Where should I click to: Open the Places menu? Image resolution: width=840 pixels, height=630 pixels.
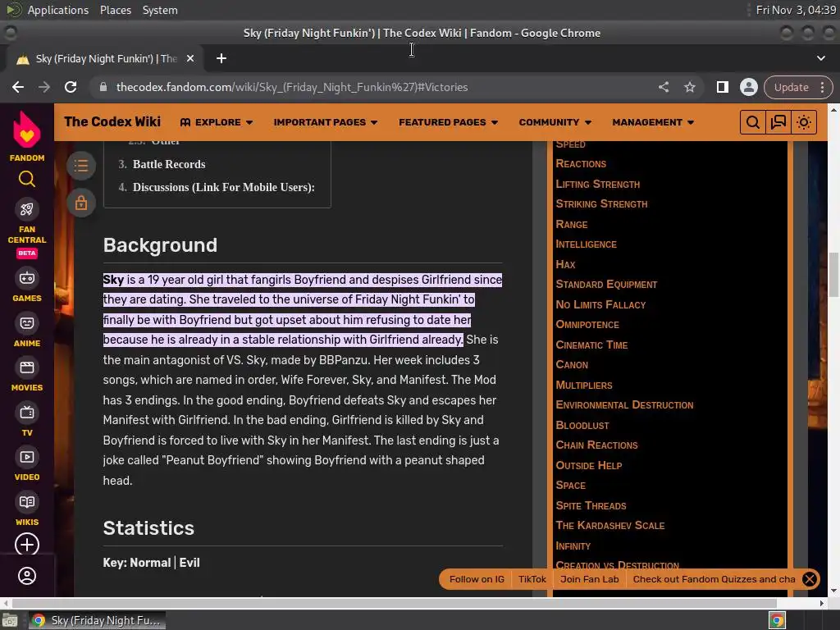[x=115, y=10]
